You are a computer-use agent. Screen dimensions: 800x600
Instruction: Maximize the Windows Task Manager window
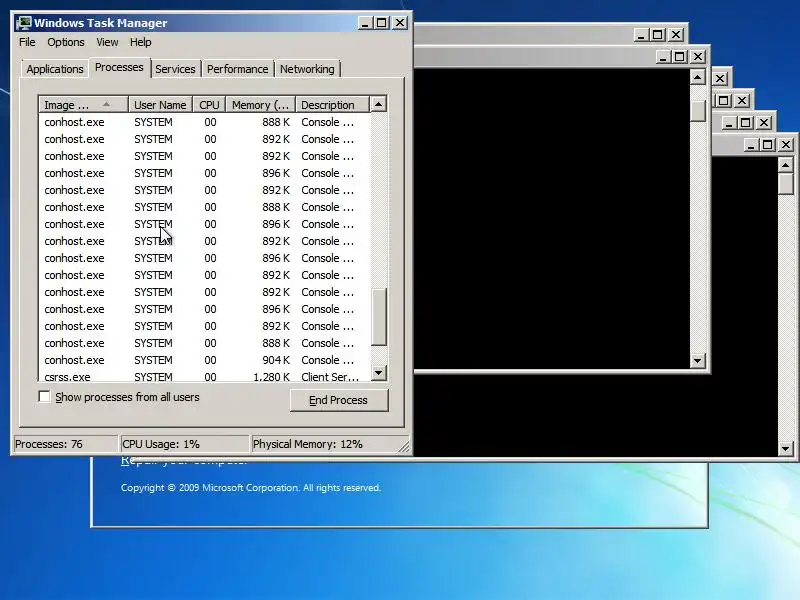click(x=382, y=23)
